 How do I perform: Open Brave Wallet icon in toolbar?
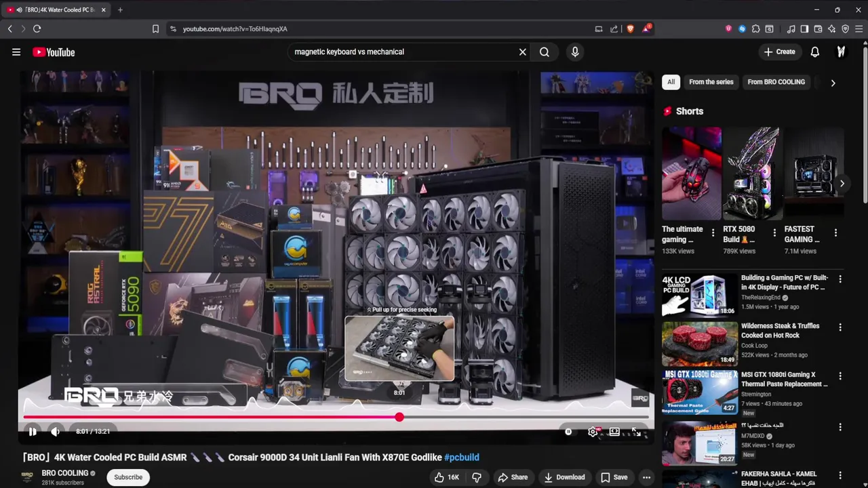(818, 28)
